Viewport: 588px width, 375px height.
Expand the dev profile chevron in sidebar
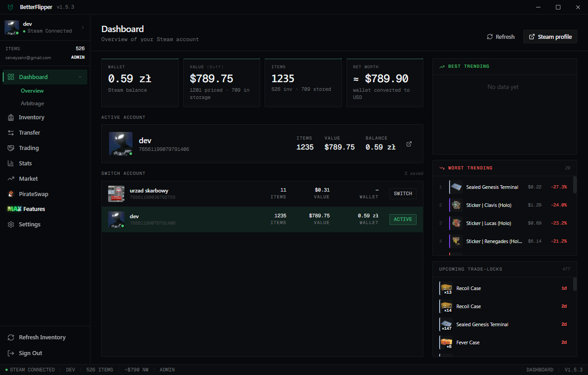(82, 28)
